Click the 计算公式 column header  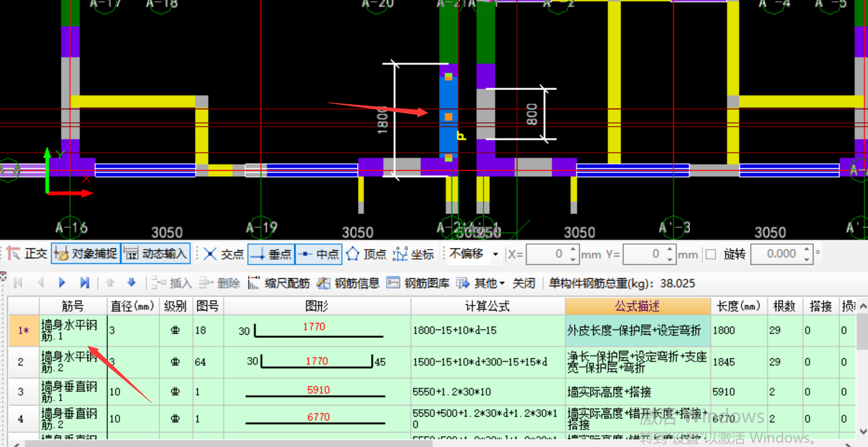(488, 306)
